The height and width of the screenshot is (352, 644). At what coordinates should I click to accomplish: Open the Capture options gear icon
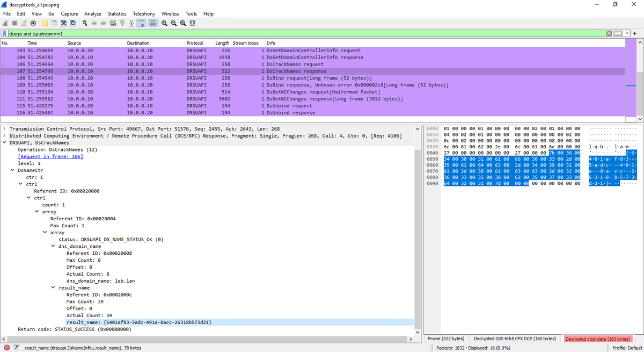pyautogui.click(x=33, y=23)
